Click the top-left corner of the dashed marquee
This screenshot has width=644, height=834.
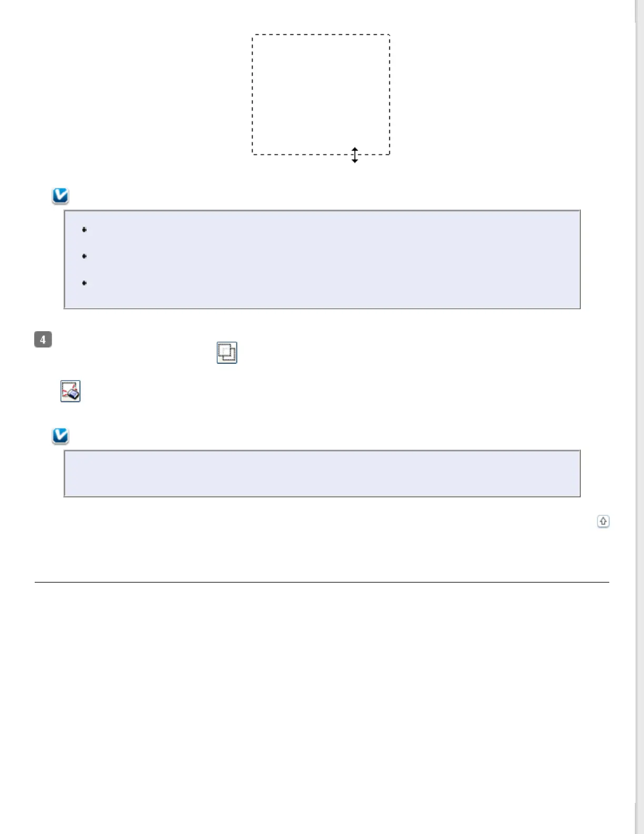coord(253,35)
